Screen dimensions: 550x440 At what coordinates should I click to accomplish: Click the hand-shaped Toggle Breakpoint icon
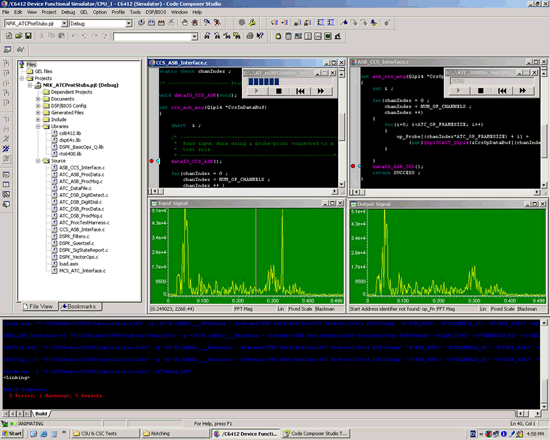(185, 23)
